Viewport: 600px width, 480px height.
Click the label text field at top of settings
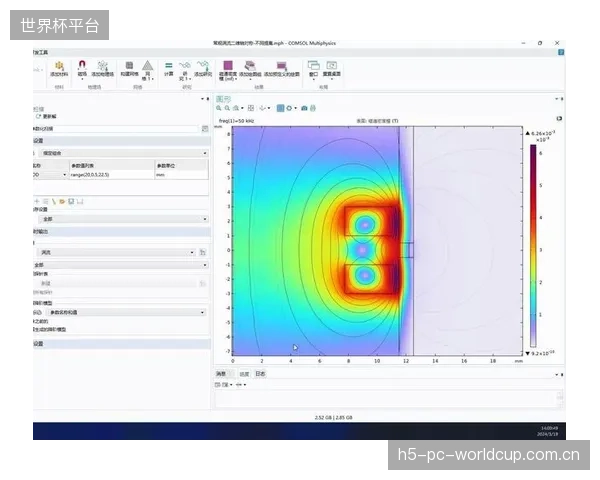point(116,129)
